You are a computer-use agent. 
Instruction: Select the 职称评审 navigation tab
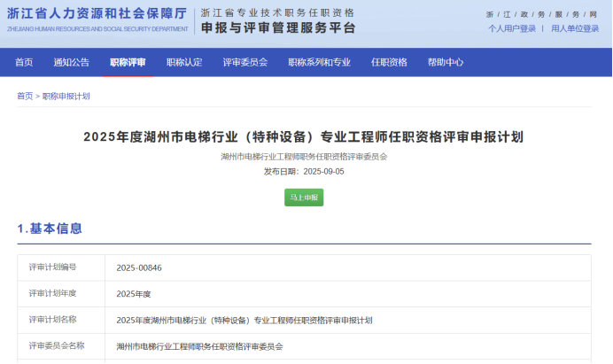[x=128, y=62]
